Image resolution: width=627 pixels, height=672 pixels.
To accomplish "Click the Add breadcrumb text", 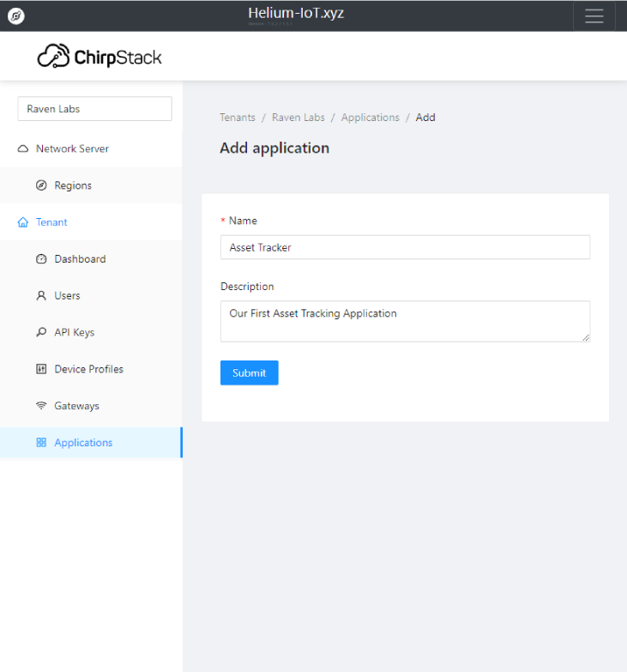I will coord(425,118).
